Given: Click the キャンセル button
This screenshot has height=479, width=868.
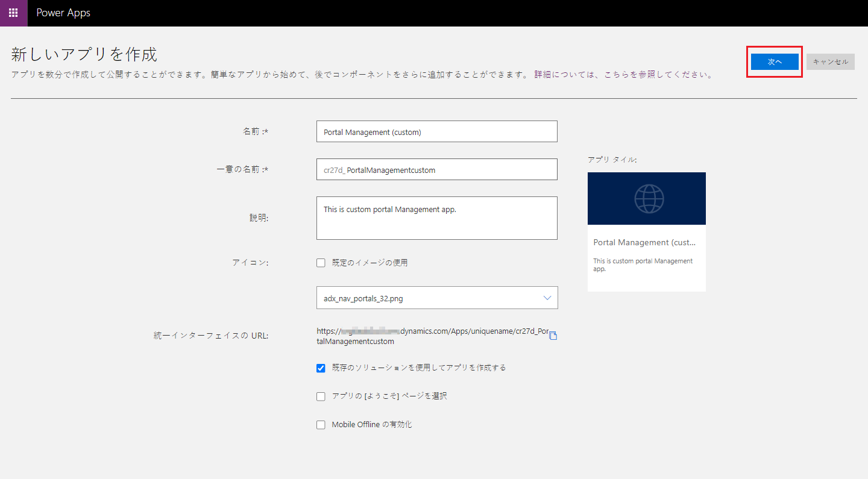Looking at the screenshot, I should click(x=831, y=61).
